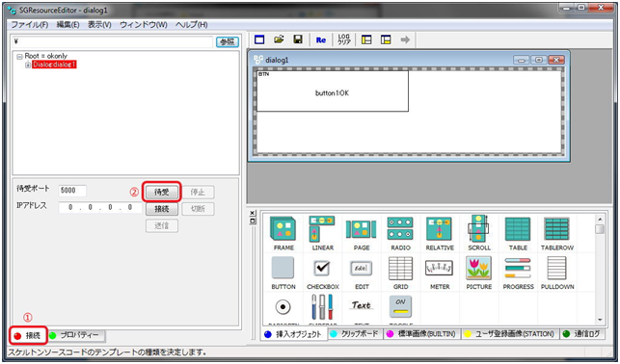The image size is (620, 364).
Task: Switch to the 挿入オブジェクト tab
Action: point(294,334)
